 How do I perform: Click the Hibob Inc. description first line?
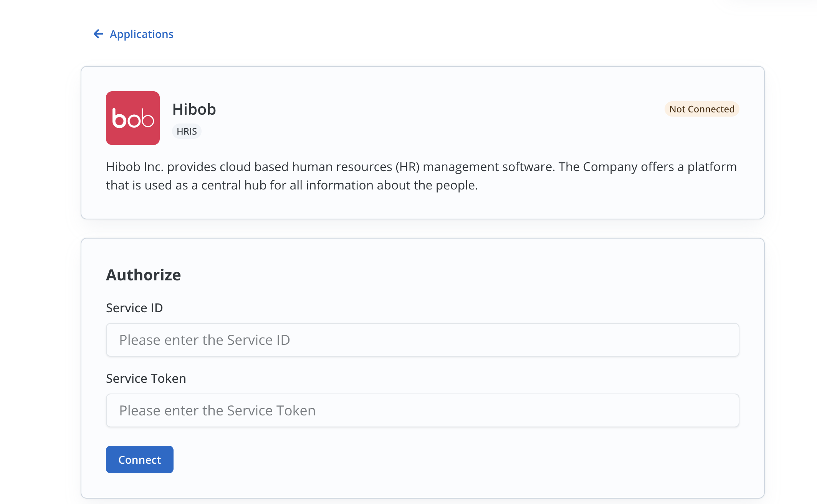(x=421, y=167)
